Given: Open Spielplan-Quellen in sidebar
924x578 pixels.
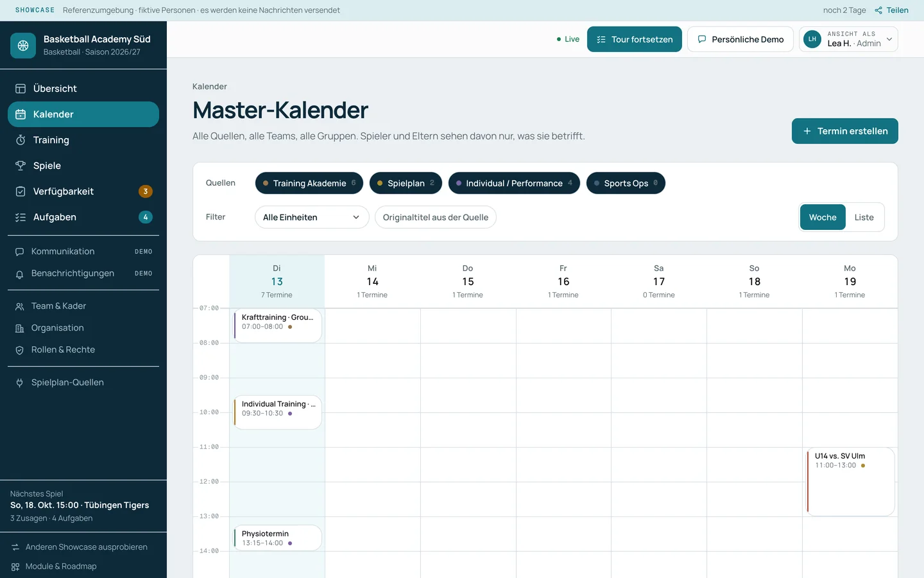Looking at the screenshot, I should click(x=83, y=383).
